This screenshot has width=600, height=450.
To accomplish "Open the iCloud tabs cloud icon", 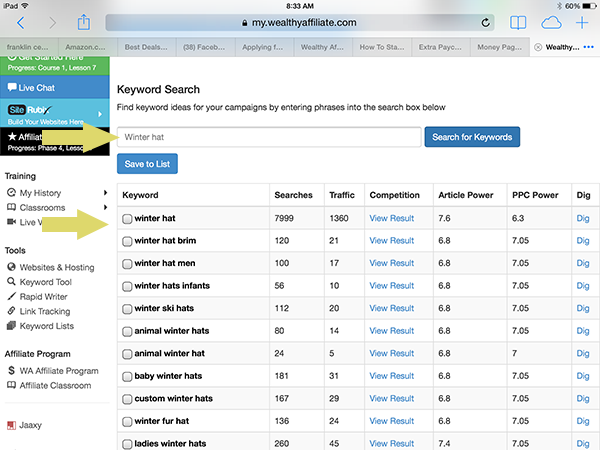I will click(x=551, y=23).
